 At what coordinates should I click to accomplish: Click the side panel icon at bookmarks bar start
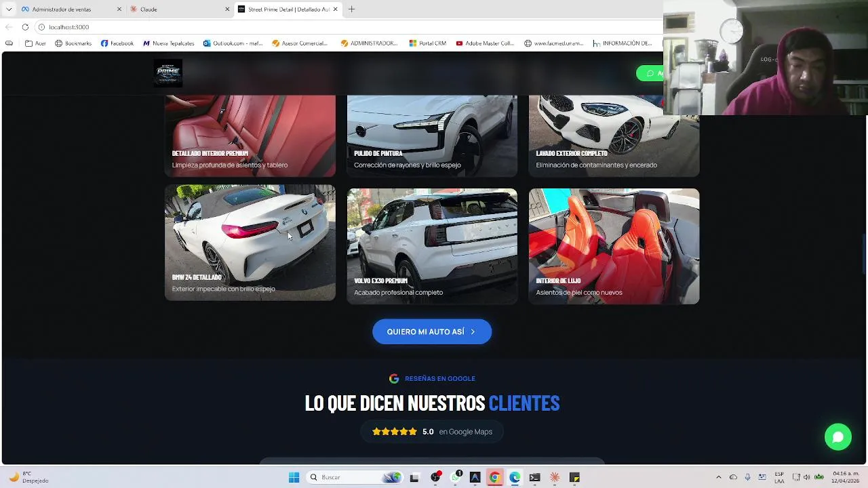(x=9, y=43)
